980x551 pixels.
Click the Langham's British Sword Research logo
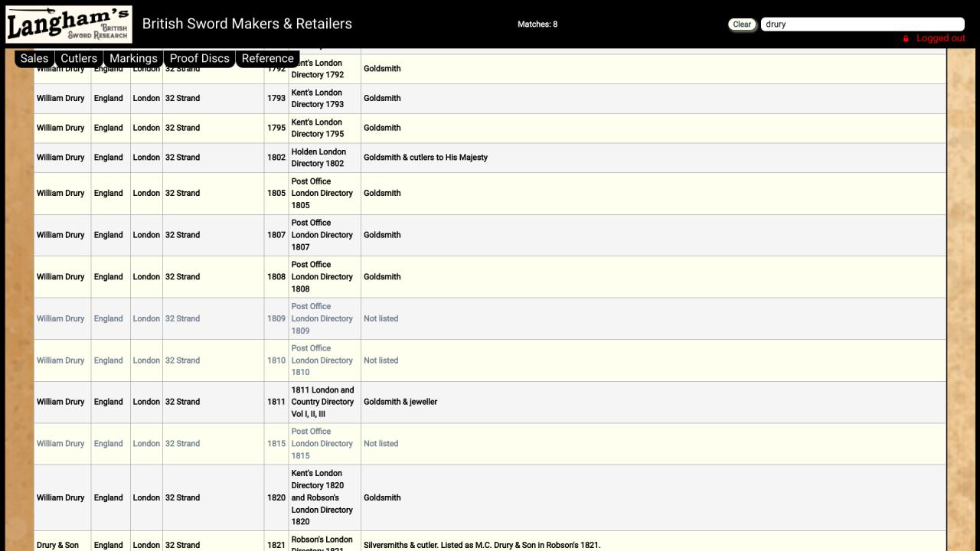click(x=69, y=24)
